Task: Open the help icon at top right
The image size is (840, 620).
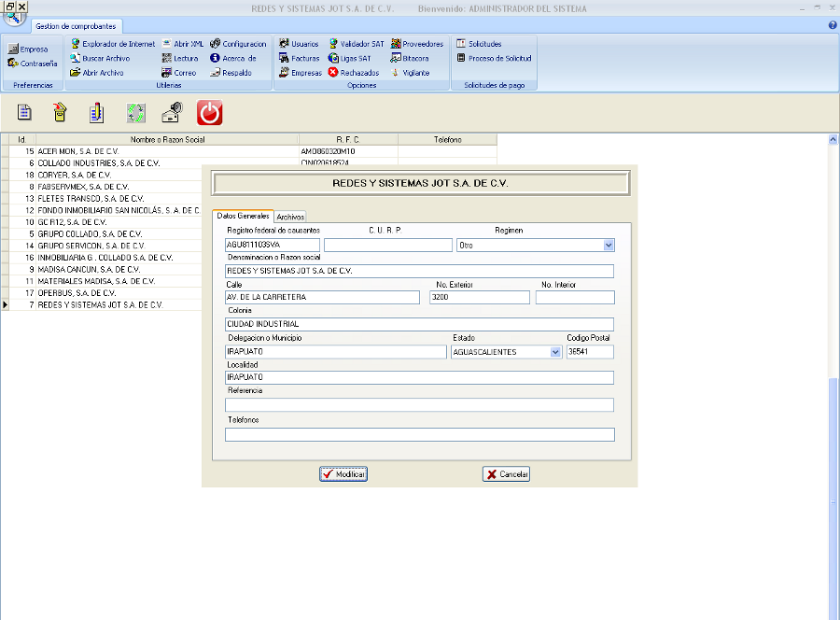Action: pyautogui.click(x=832, y=25)
